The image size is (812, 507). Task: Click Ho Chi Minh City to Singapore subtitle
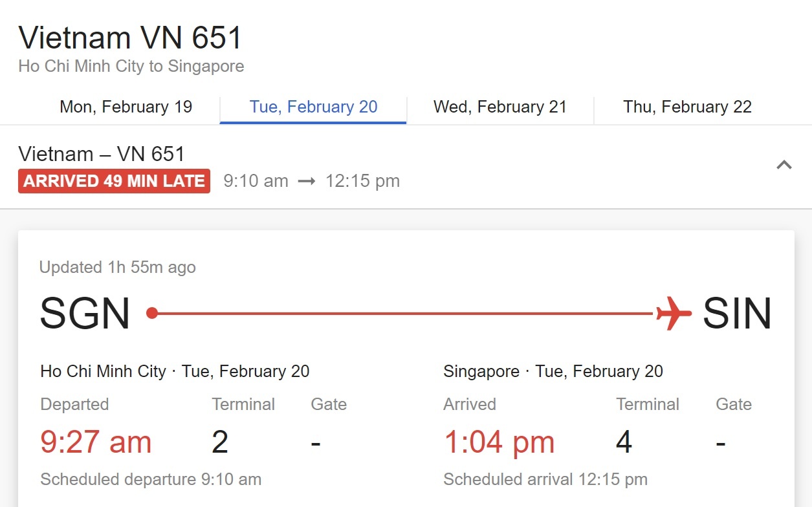131,66
